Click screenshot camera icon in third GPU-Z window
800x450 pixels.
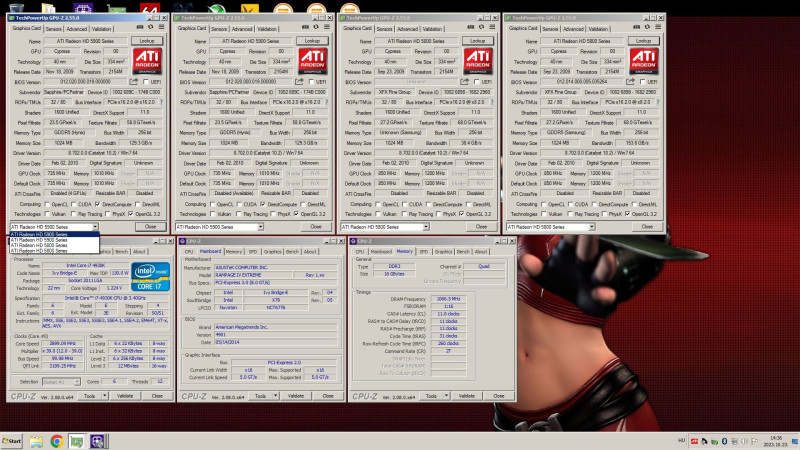click(470, 27)
